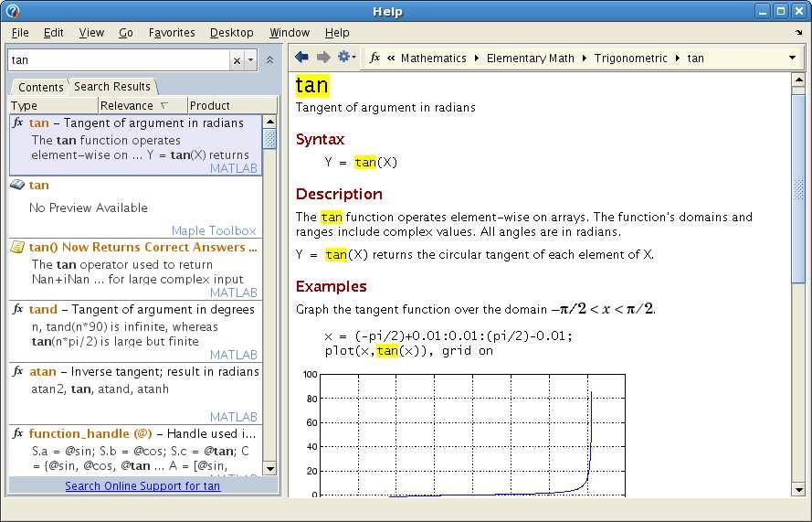Open the Go menu

(x=126, y=33)
